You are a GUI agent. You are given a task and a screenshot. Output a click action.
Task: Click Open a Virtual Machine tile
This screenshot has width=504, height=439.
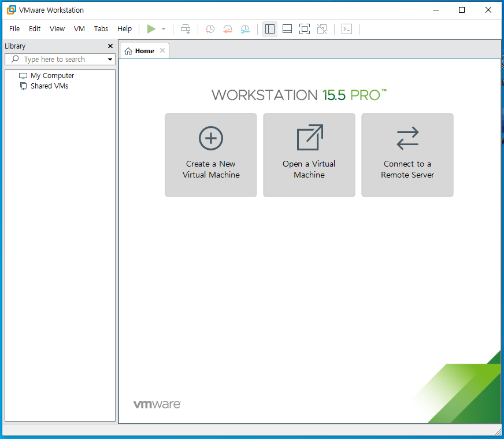pyautogui.click(x=309, y=154)
